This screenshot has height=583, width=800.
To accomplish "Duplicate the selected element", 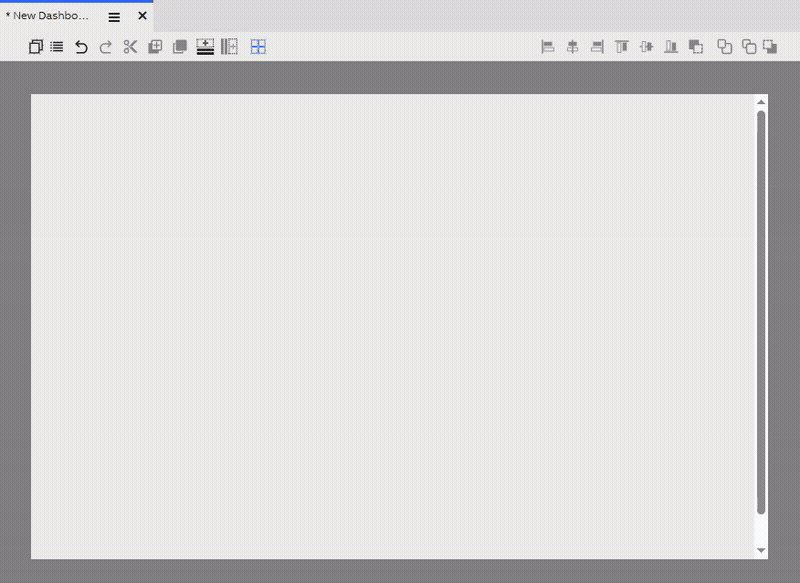I will pos(36,46).
